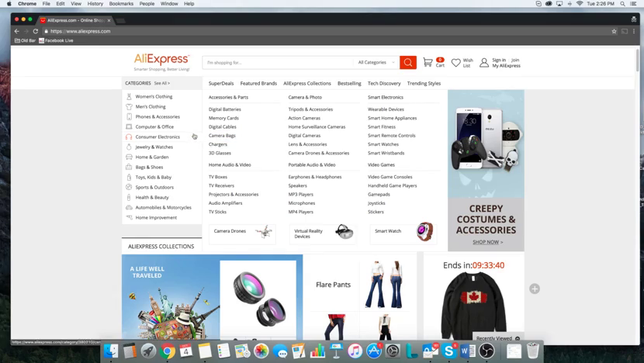Click the Men's Clothing shirt icon
The image size is (644, 363).
pos(129,106)
